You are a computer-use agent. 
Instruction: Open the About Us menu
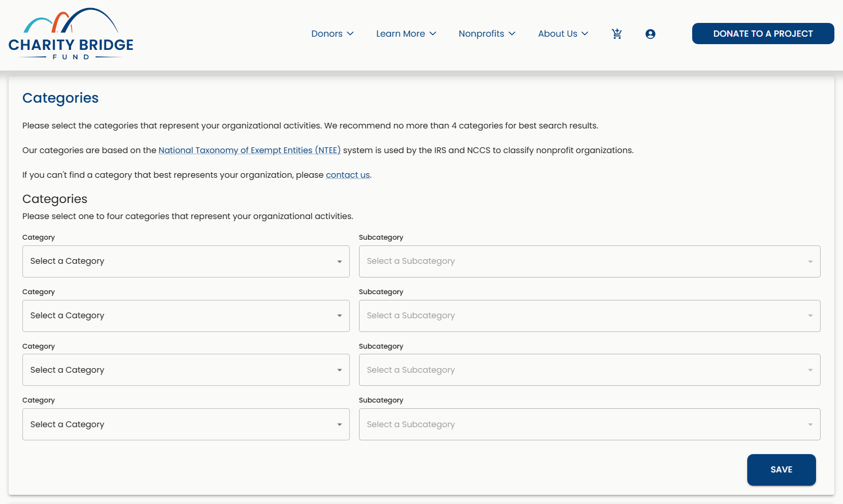(x=563, y=34)
